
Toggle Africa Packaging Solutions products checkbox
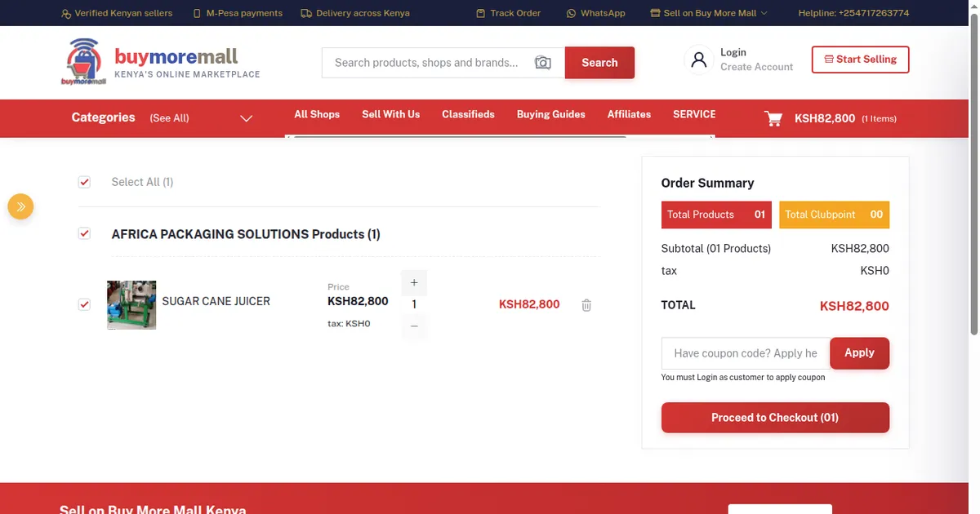(x=84, y=234)
